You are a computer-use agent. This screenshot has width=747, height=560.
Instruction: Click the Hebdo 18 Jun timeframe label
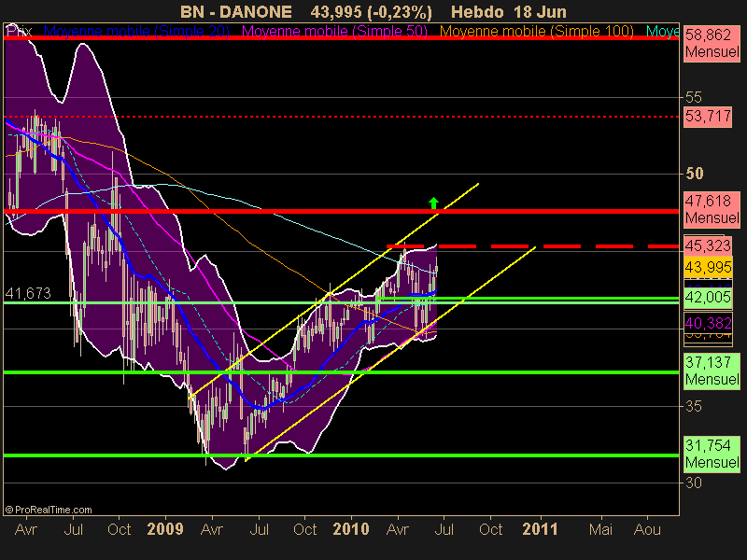[x=508, y=12]
